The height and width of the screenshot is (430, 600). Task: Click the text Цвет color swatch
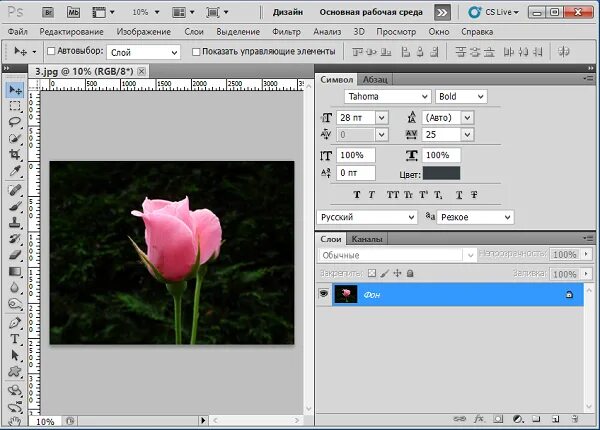[441, 173]
